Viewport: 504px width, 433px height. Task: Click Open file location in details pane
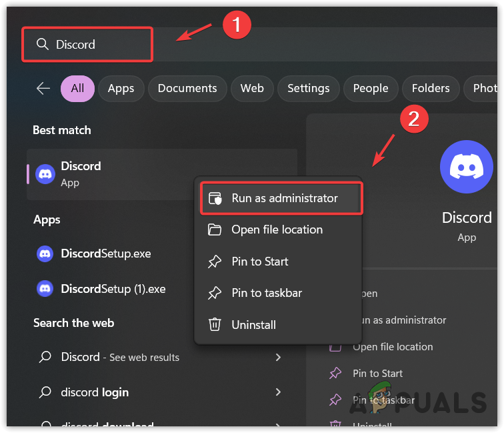[x=393, y=347]
